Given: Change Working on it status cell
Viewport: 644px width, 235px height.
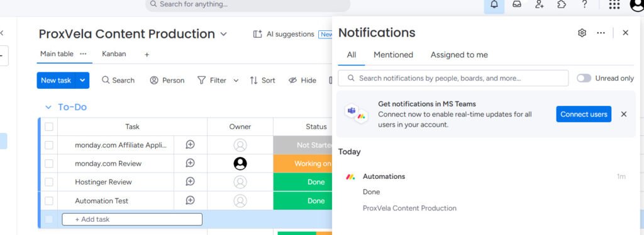Looking at the screenshot, I should click(303, 164).
